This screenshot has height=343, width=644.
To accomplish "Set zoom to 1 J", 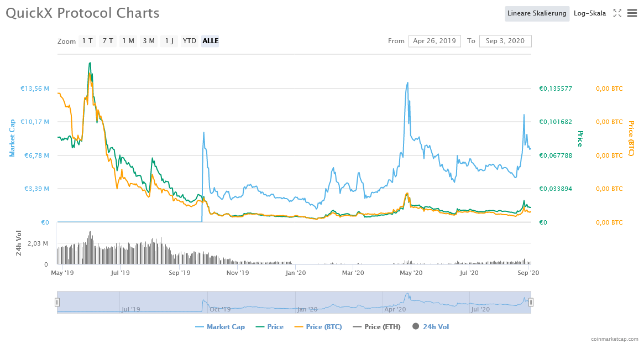I will [x=169, y=41].
